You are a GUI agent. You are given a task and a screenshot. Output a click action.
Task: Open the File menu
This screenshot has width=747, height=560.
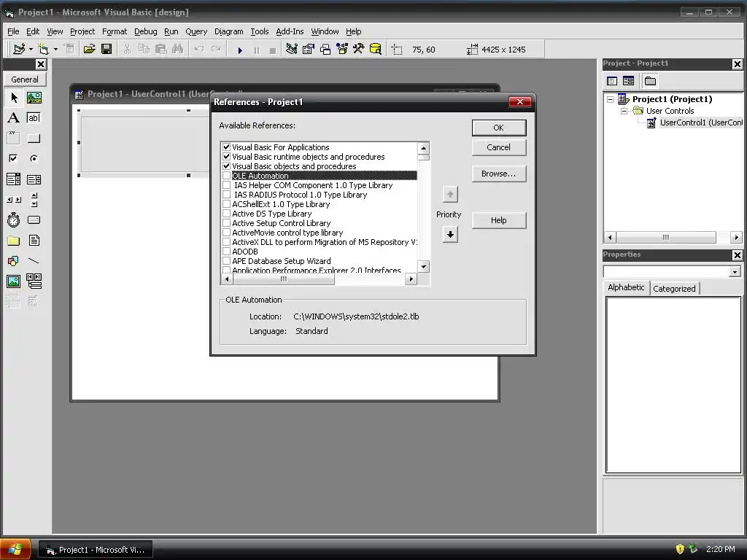click(x=13, y=31)
